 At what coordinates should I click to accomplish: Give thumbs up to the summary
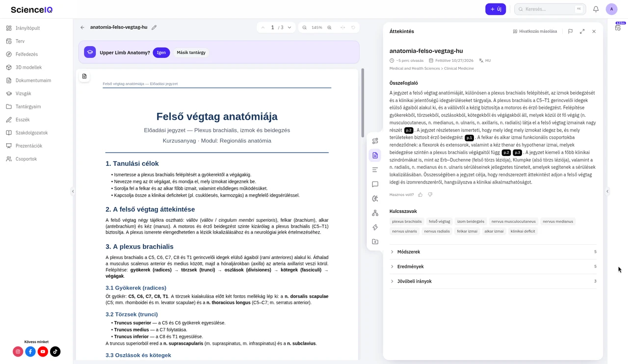(420, 195)
